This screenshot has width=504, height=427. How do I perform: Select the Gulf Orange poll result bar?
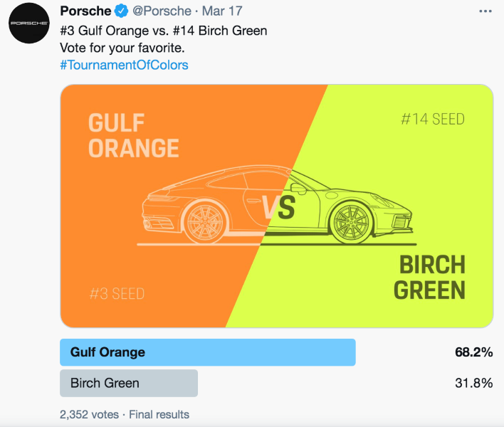click(208, 352)
